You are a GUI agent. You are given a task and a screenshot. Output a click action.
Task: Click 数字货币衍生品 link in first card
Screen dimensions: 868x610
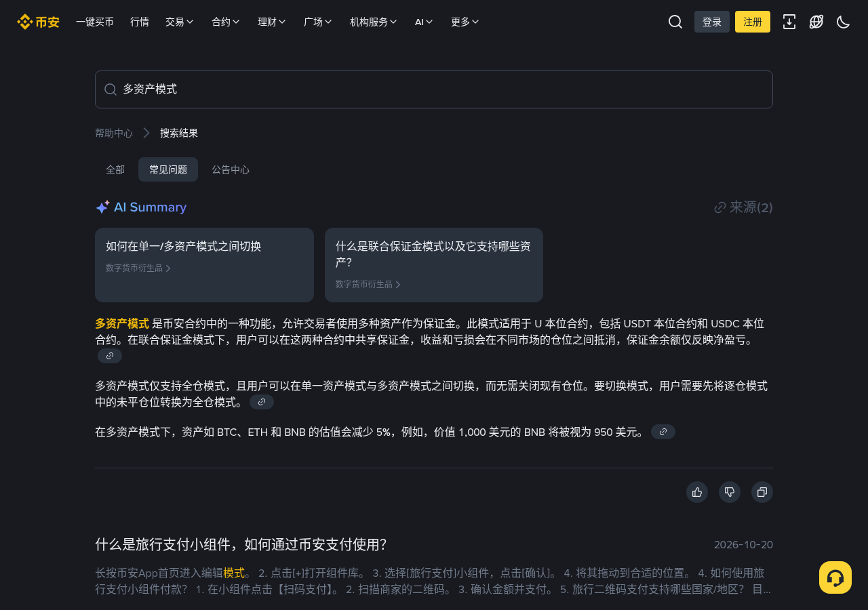tap(138, 268)
